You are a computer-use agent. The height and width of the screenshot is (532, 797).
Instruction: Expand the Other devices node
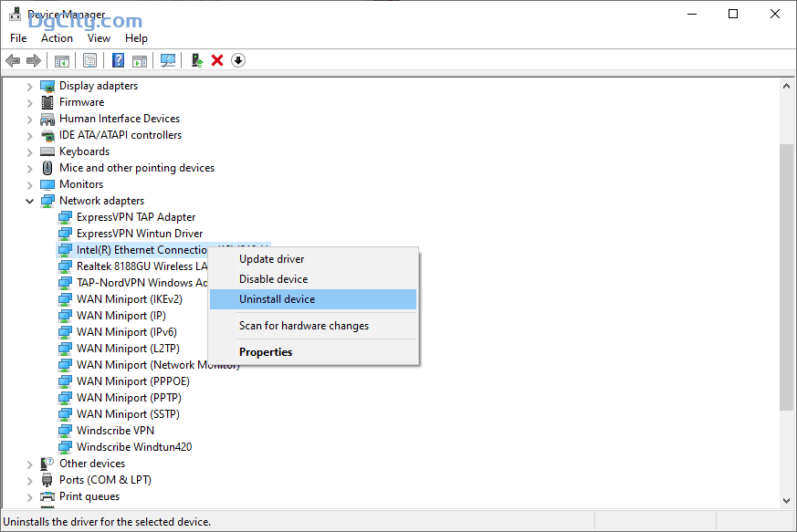coord(29,464)
